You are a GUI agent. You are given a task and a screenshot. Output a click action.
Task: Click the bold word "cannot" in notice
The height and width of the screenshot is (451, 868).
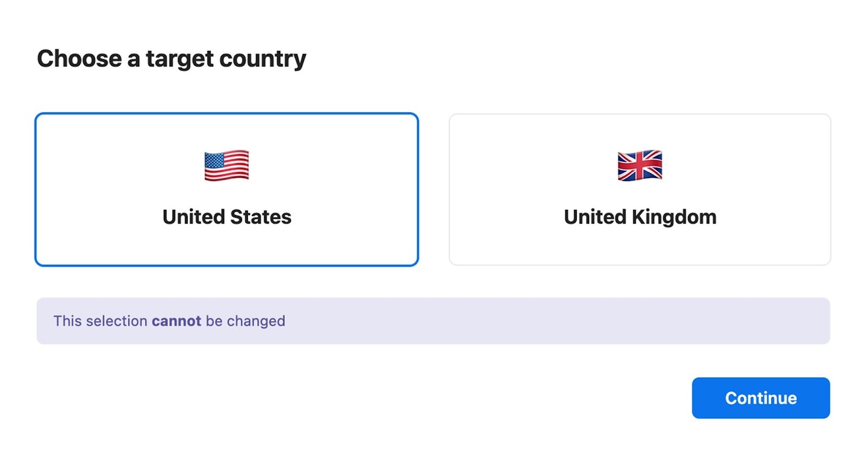[176, 321]
